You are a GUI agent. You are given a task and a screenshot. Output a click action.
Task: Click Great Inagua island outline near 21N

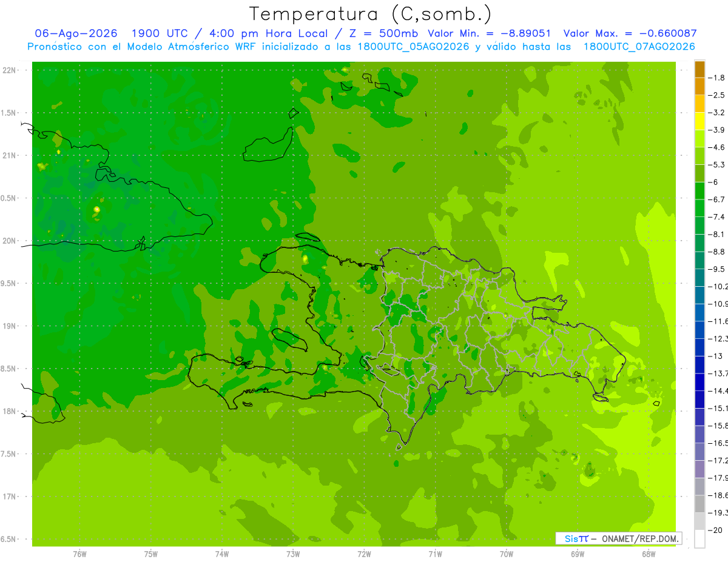point(268,144)
